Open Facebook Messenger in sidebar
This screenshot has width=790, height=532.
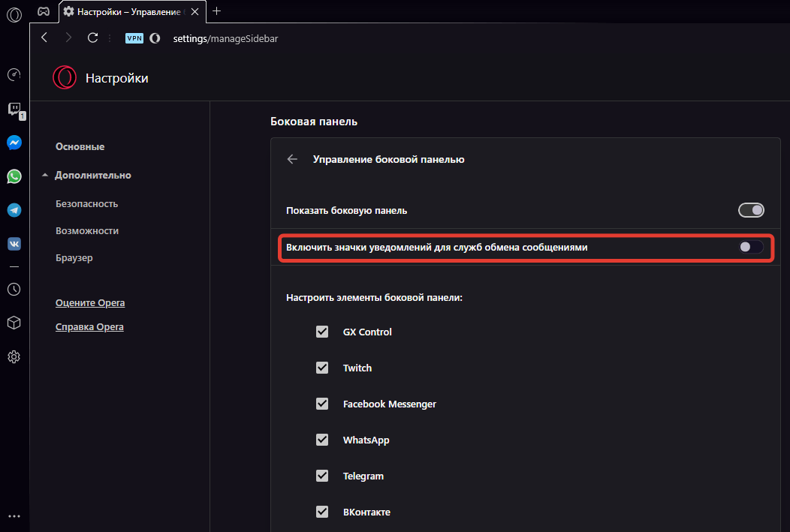pos(14,143)
